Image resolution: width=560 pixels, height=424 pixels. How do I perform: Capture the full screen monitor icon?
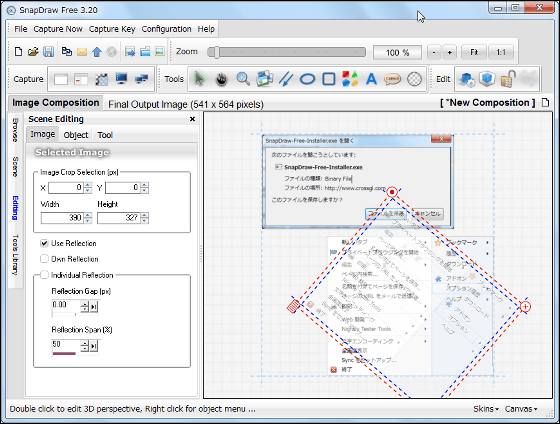[121, 79]
